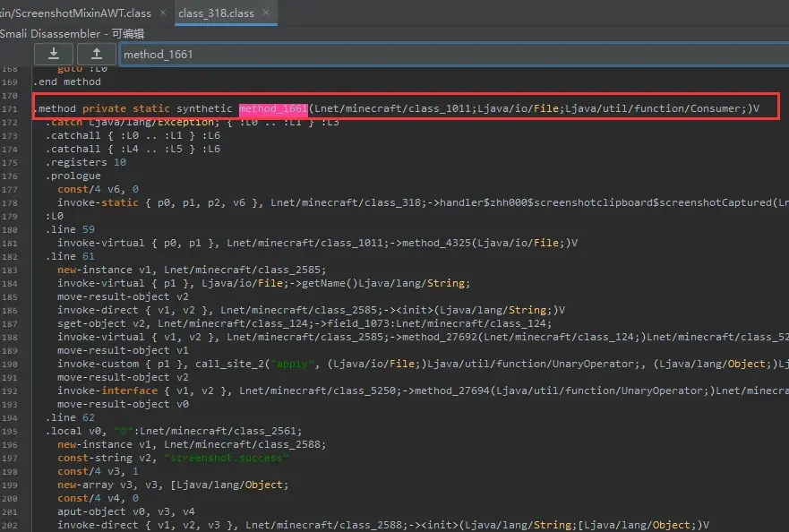
Task: Jump to previous search match with up arrow
Action: tap(96, 54)
